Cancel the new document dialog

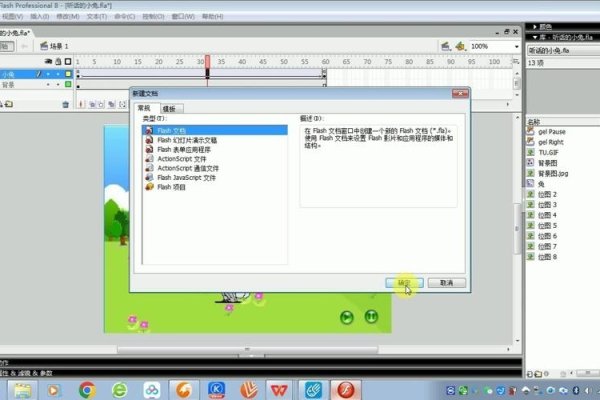[447, 283]
